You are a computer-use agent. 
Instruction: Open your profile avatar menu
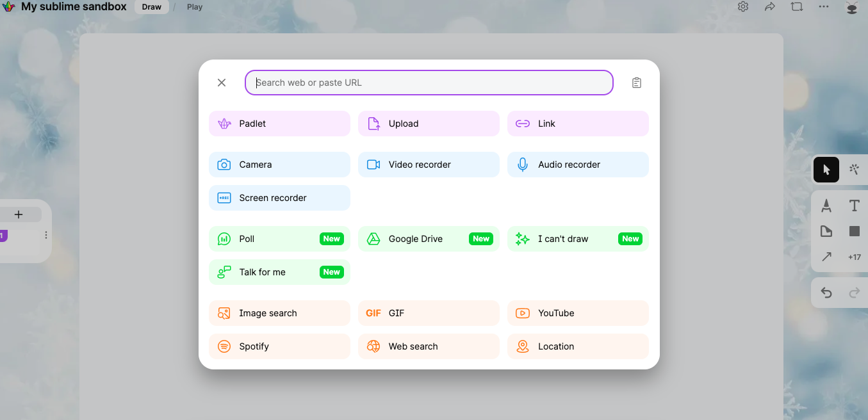coord(851,8)
